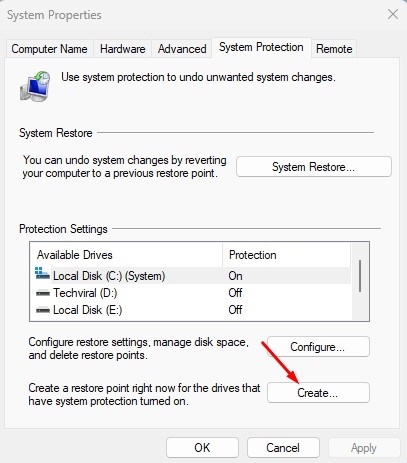This screenshot has height=463, width=407.
Task: Dismiss the dialog with Cancel
Action: (x=283, y=448)
